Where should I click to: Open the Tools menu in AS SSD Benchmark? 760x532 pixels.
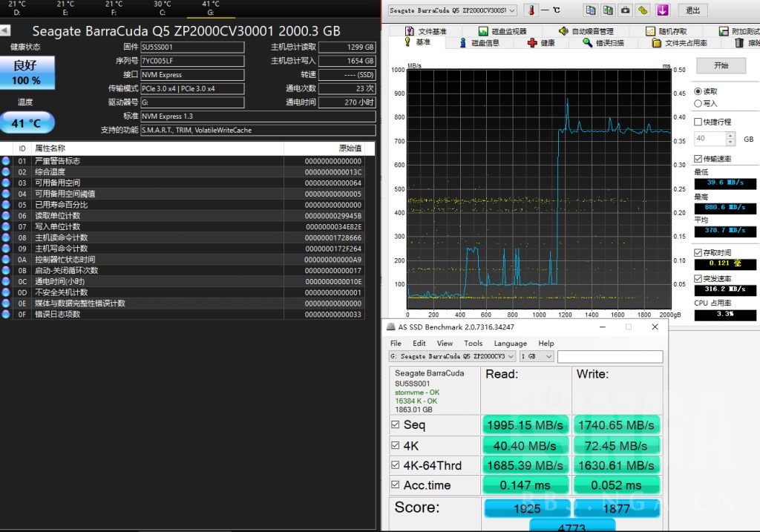474,343
